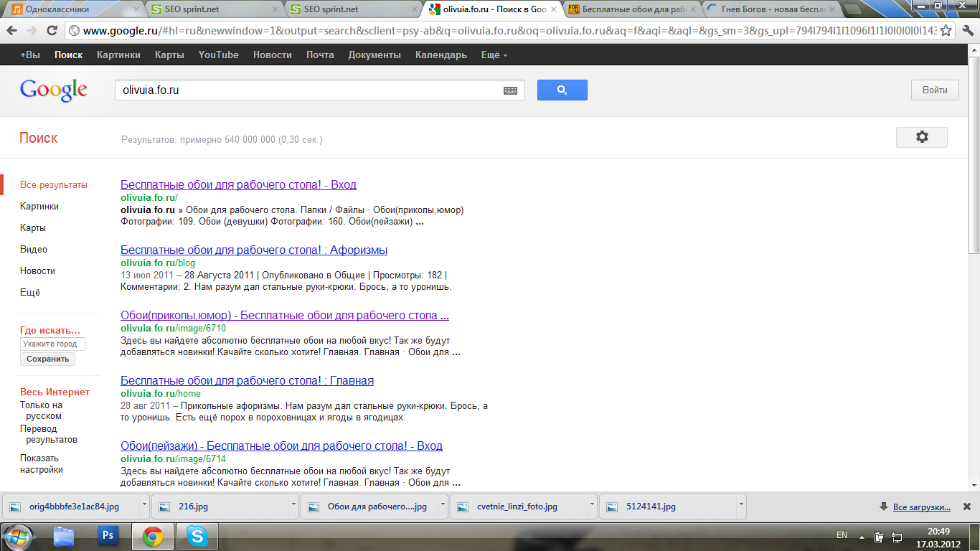
Task: Reload the page with refresh icon
Action: [x=52, y=31]
